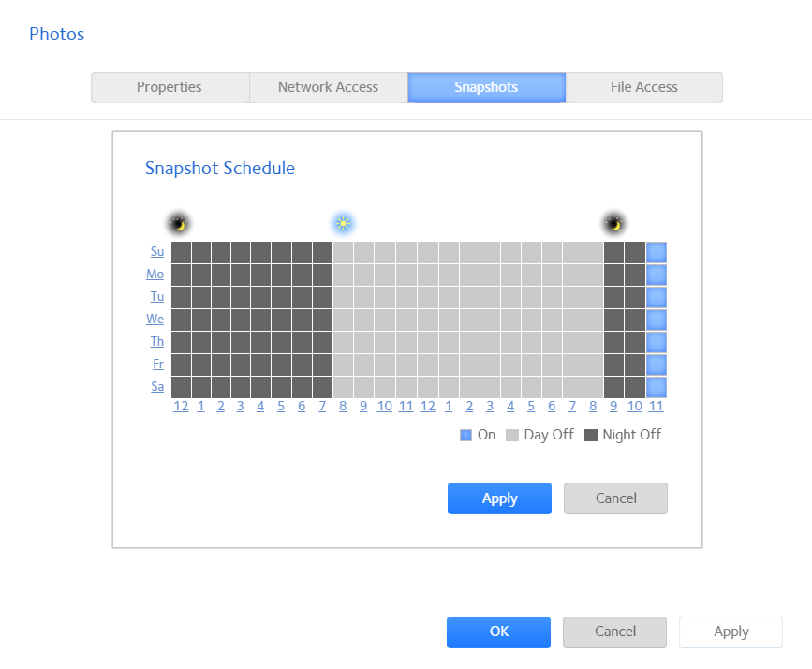
Task: Click the light gray Day Off legend swatch
Action: pyautogui.click(x=512, y=435)
